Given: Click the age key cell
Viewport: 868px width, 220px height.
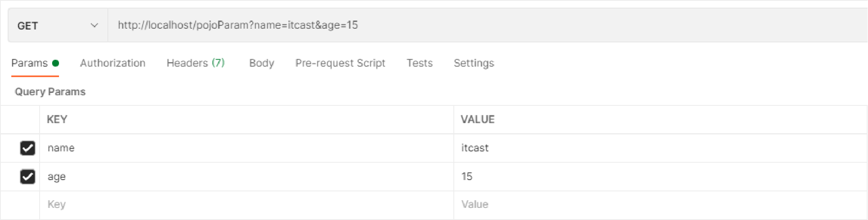Looking at the screenshot, I should [246, 177].
